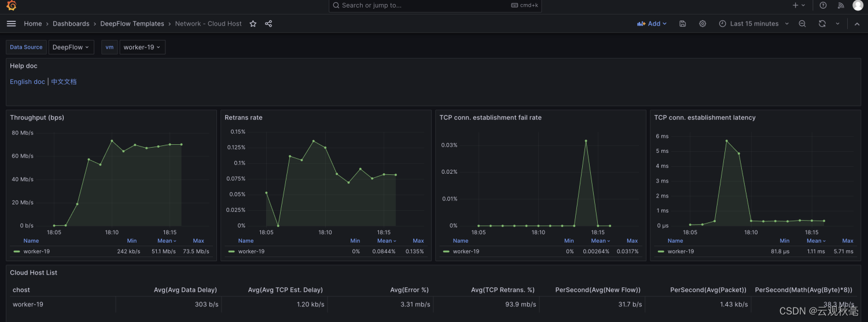Go to Home breadcrumb
Image resolution: width=868 pixels, height=322 pixels.
pos(32,24)
